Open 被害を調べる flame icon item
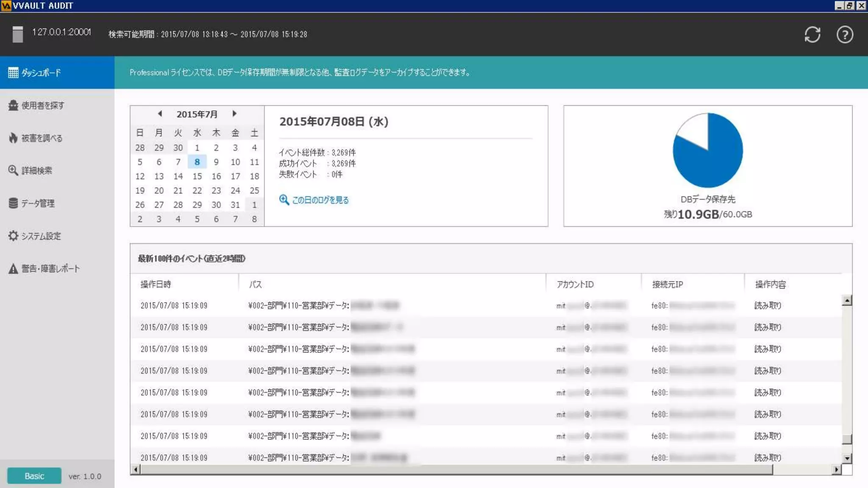The width and height of the screenshot is (868, 488). 13,138
